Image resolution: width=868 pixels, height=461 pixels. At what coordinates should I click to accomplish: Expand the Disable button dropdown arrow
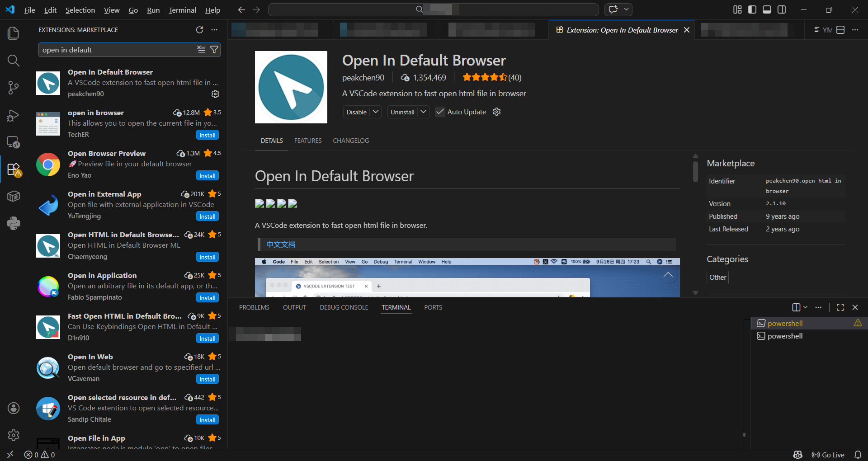pyautogui.click(x=376, y=112)
